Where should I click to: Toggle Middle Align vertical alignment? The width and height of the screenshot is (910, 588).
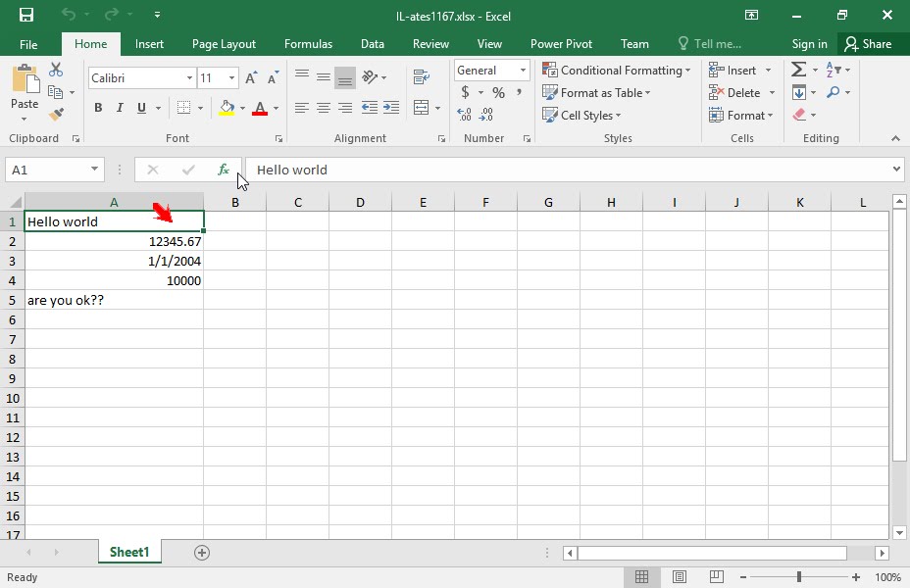(x=324, y=76)
